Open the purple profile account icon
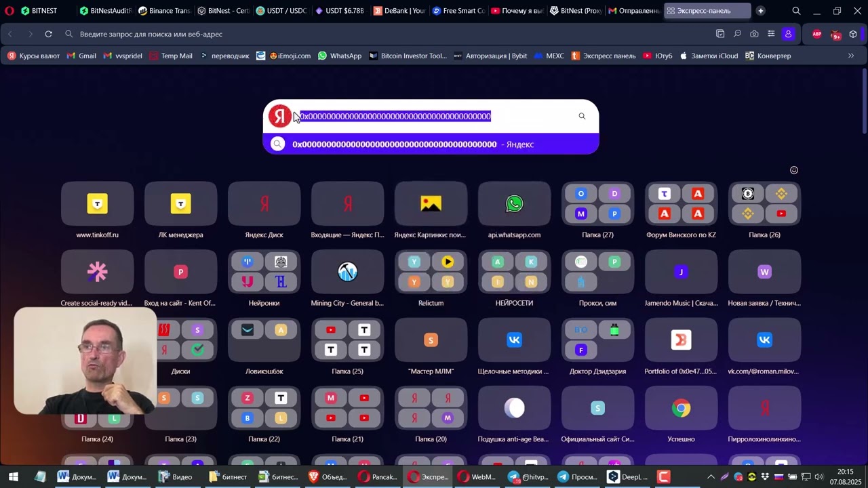Screen dimensions: 868x488 (x=788, y=34)
